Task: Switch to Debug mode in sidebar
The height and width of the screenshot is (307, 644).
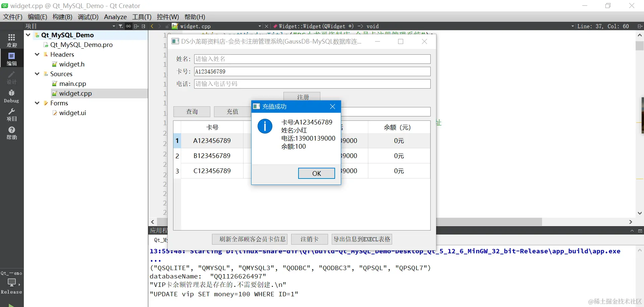Action: [x=12, y=96]
